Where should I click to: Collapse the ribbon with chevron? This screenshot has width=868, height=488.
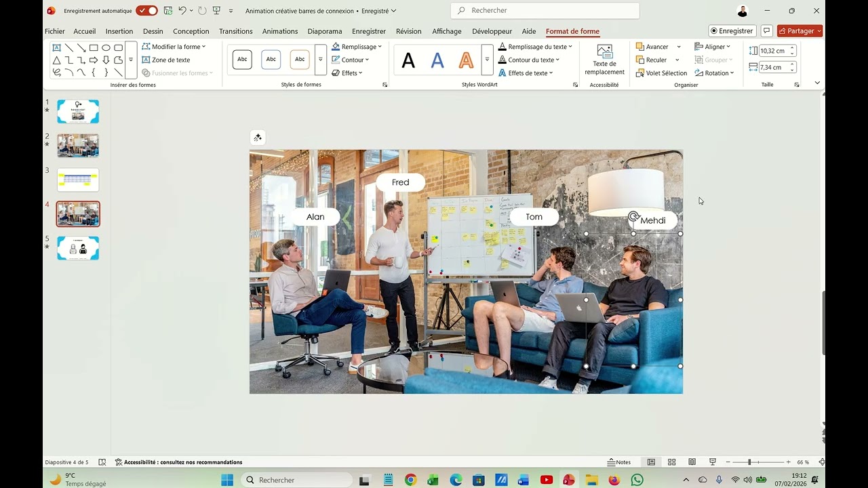click(817, 83)
